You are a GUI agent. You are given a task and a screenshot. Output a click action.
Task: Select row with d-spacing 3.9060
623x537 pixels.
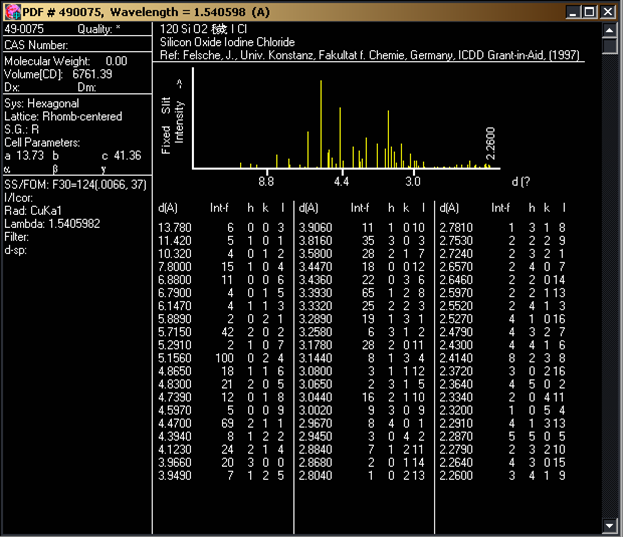coord(362,228)
